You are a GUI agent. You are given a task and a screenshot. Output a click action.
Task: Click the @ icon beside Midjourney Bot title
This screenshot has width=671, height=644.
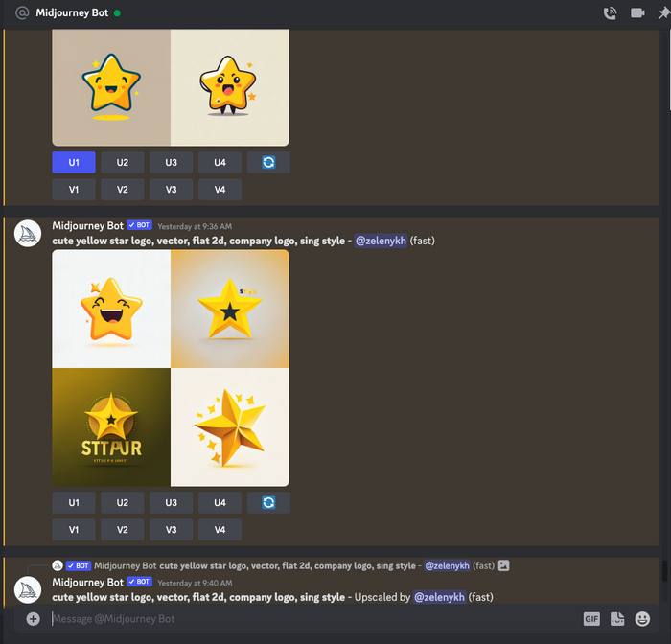[x=22, y=13]
